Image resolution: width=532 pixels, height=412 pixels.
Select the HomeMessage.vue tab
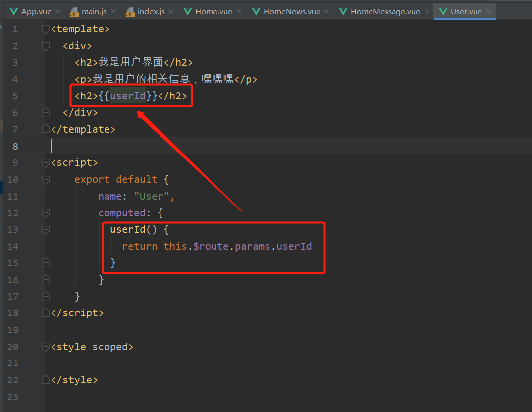[385, 12]
